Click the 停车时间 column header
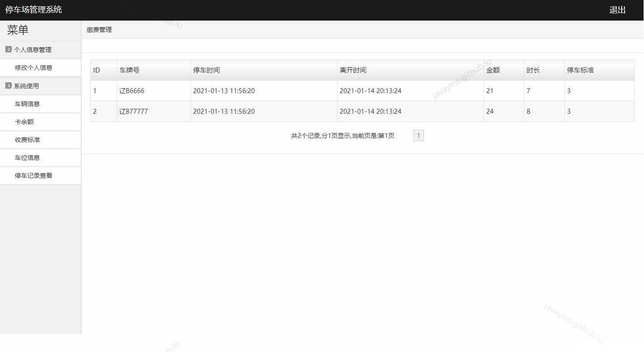 tap(206, 70)
